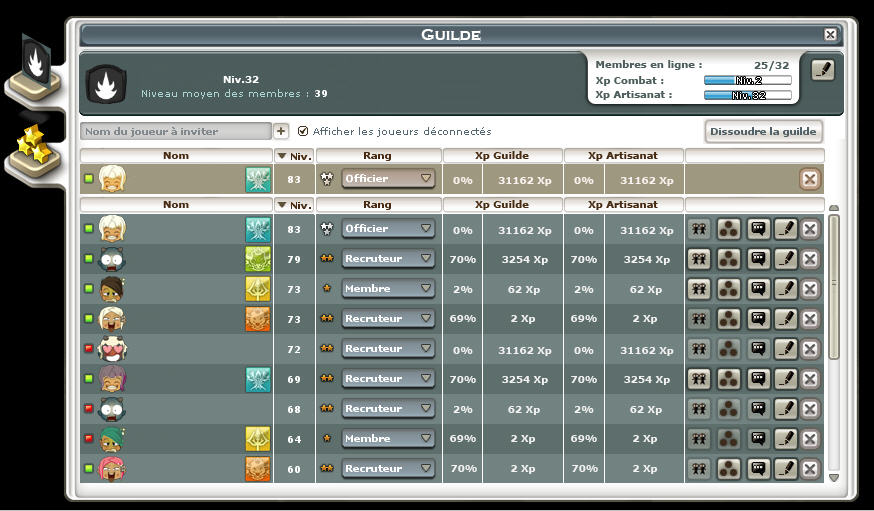Click the Niveau moyen des membres text
The width and height of the screenshot is (874, 511).
pyautogui.click(x=234, y=94)
